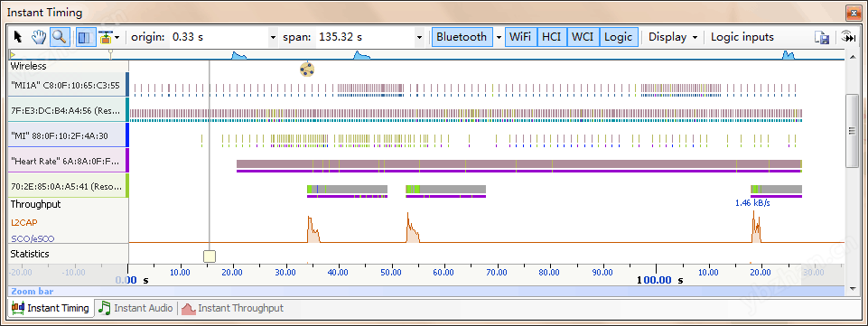Image resolution: width=868 pixels, height=326 pixels.
Task: Open the origin value dropdown
Action: [273, 38]
